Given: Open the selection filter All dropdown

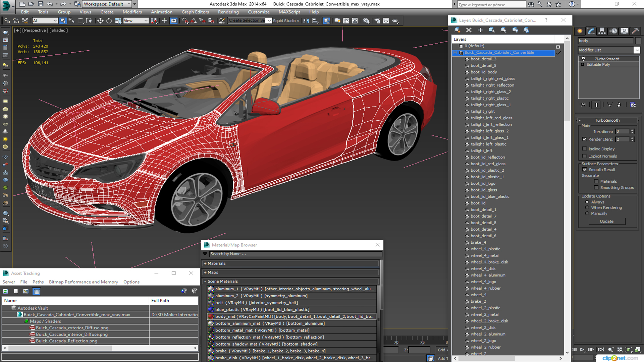Looking at the screenshot, I should point(45,21).
